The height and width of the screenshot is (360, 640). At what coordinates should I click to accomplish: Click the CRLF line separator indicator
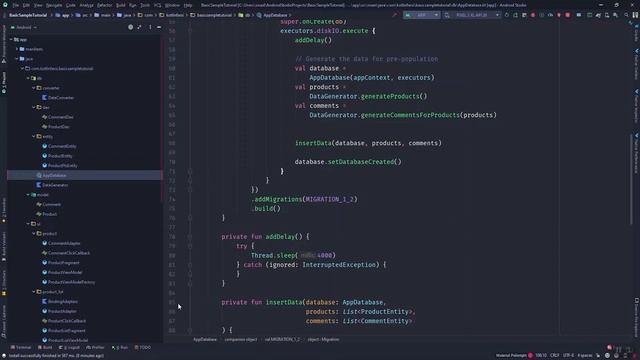555,356
